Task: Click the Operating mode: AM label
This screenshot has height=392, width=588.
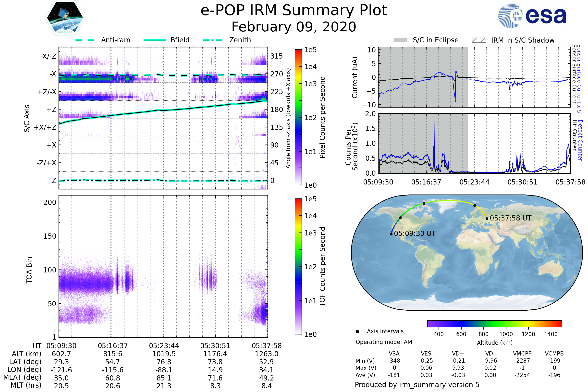Action: point(384,342)
